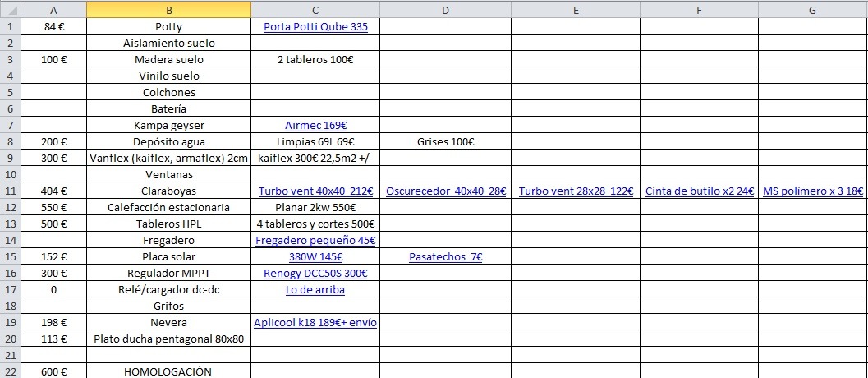Viewport: 868px width, 378px height.
Task: Select the Relé/cargador dc-dc cell
Action: 169,289
